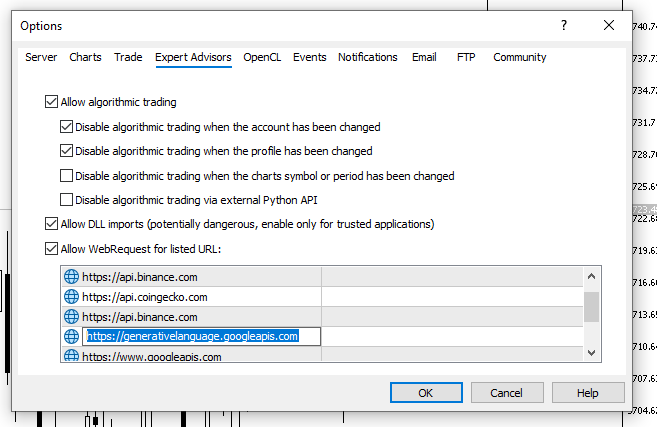Click URL list scroll up arrow
Viewport: 657px width, 427px height.
tap(591, 276)
